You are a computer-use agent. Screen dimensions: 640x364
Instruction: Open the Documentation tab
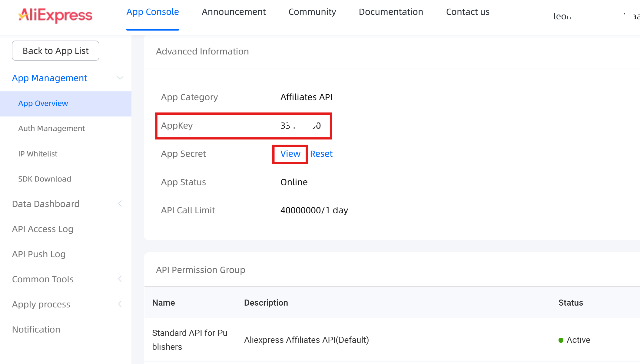[x=391, y=12]
